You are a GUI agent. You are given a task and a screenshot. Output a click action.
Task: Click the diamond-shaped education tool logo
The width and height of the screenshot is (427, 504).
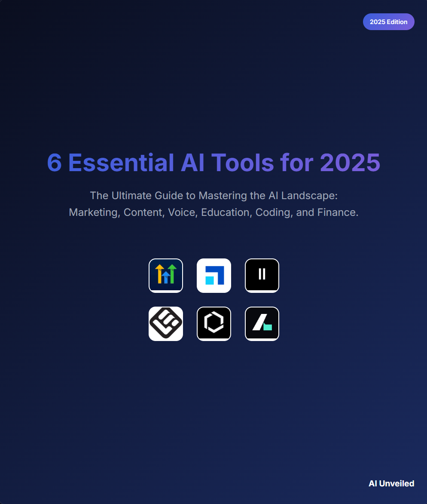tap(166, 323)
